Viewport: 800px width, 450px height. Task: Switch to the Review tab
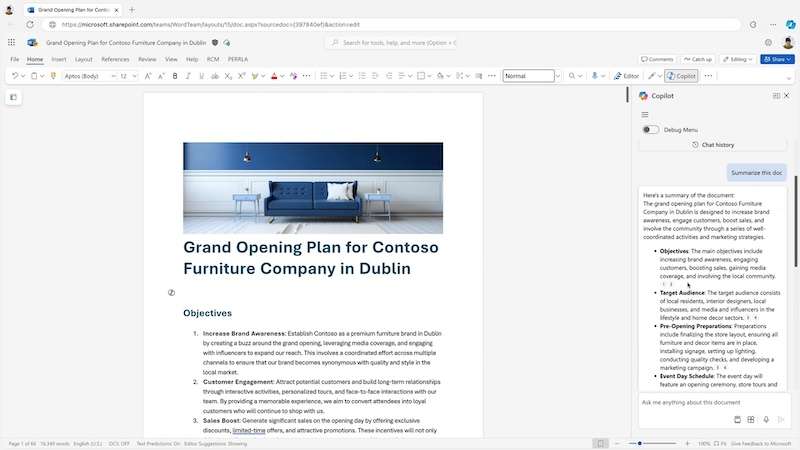[147, 59]
